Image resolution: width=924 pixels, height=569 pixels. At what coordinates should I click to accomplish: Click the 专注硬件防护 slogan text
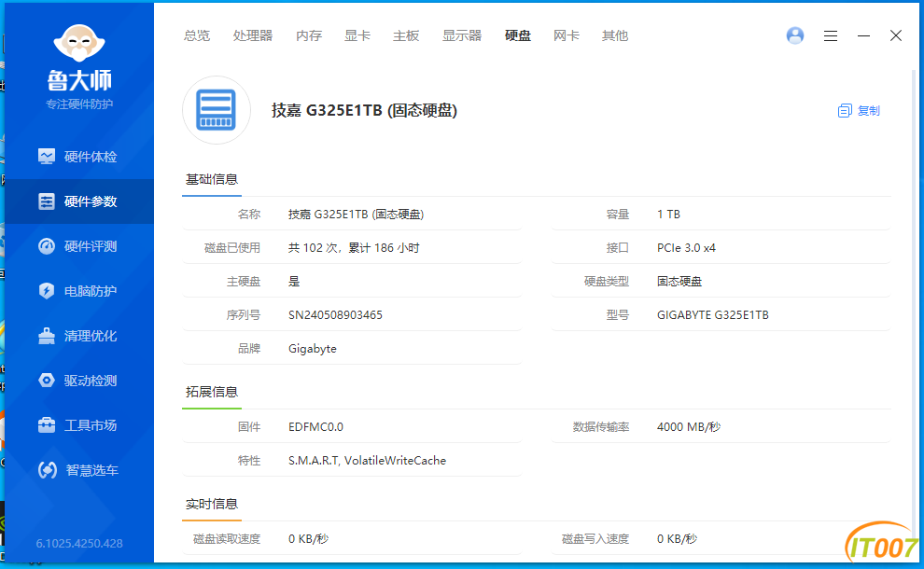click(x=79, y=104)
